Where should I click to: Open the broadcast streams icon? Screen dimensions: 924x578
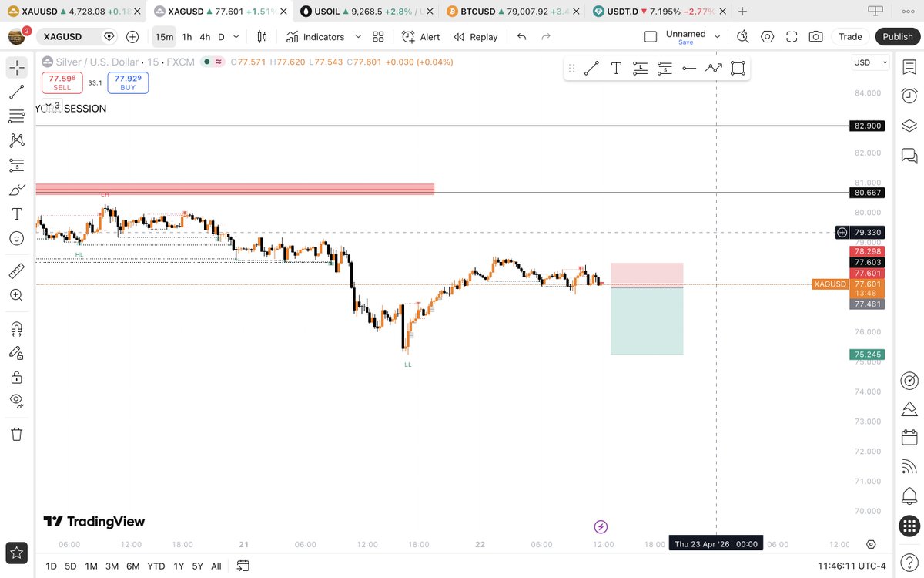[x=909, y=468]
